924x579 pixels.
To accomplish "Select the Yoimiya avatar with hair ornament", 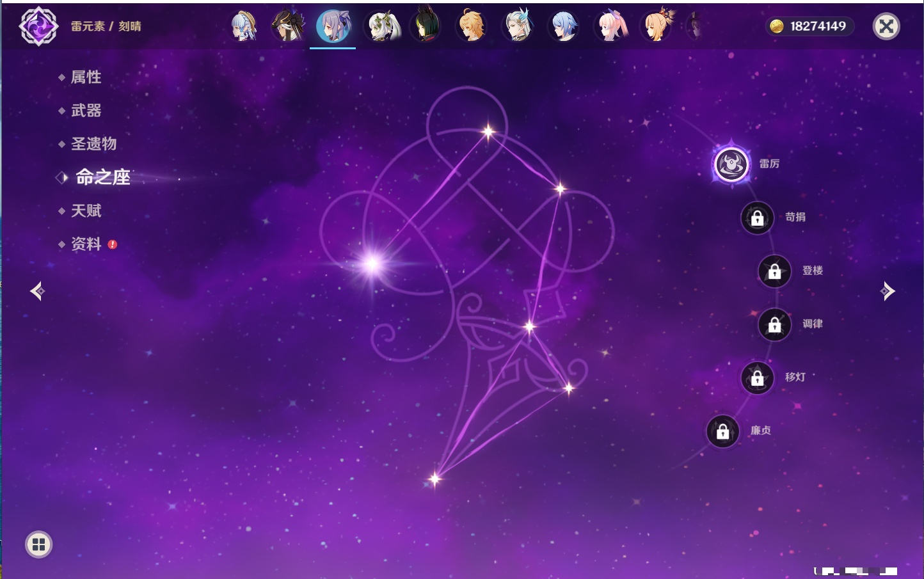I will tap(657, 26).
